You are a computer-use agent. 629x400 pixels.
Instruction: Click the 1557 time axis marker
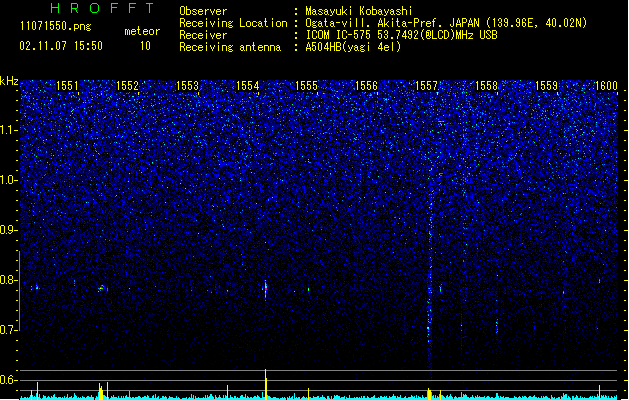coord(426,85)
